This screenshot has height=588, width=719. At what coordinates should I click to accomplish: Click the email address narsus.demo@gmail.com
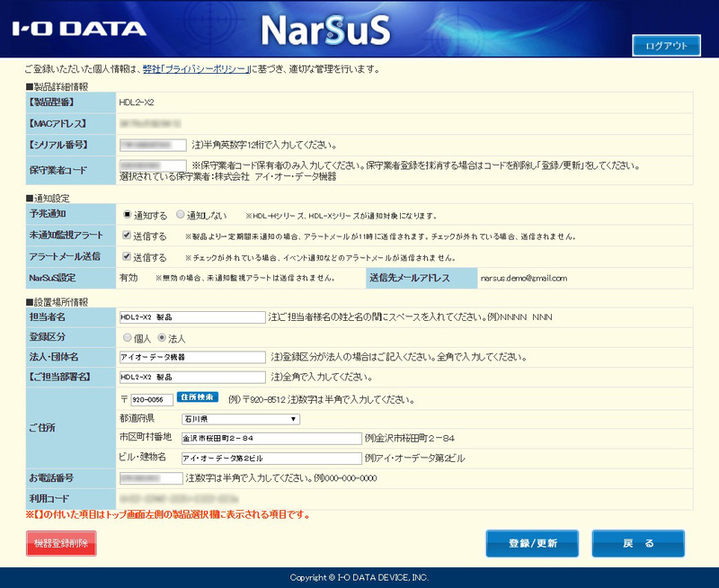click(x=524, y=278)
